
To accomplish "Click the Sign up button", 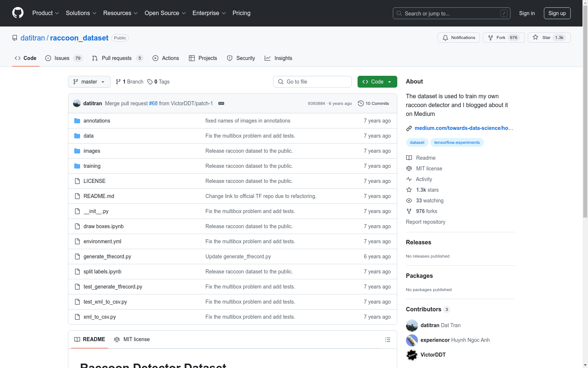I will tap(557, 13).
